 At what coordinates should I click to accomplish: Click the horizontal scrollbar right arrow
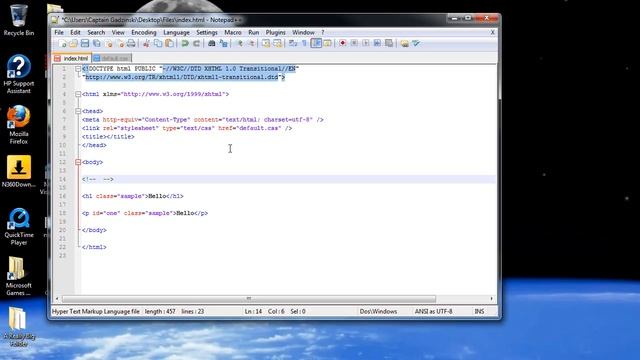click(x=491, y=299)
